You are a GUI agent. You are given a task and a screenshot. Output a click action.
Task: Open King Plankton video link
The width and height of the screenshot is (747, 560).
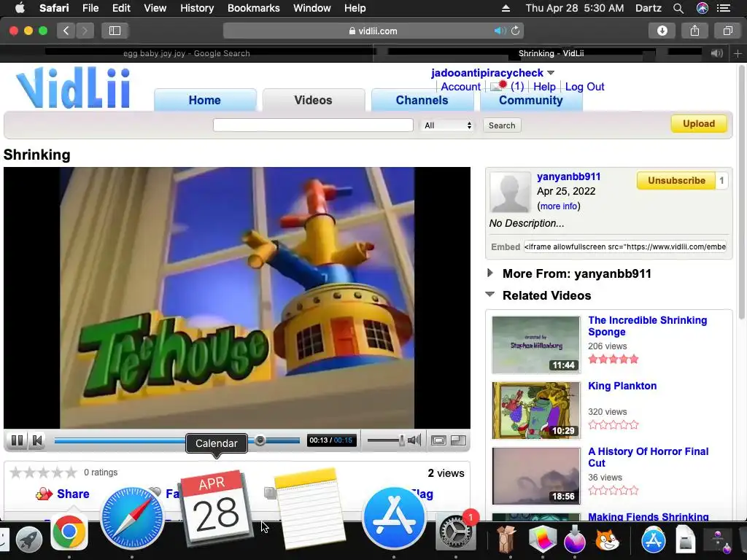[622, 386]
